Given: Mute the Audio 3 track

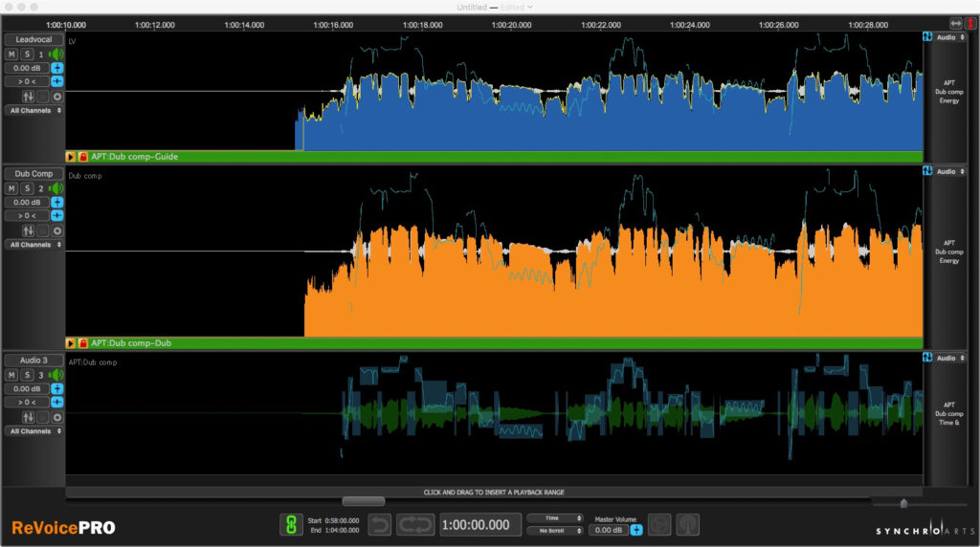Looking at the screenshot, I should [11, 375].
